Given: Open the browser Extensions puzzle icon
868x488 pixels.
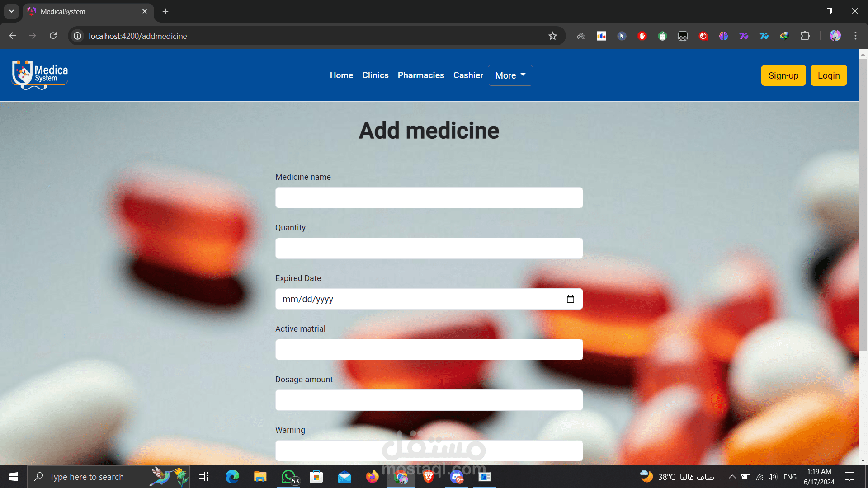Looking at the screenshot, I should click(805, 36).
